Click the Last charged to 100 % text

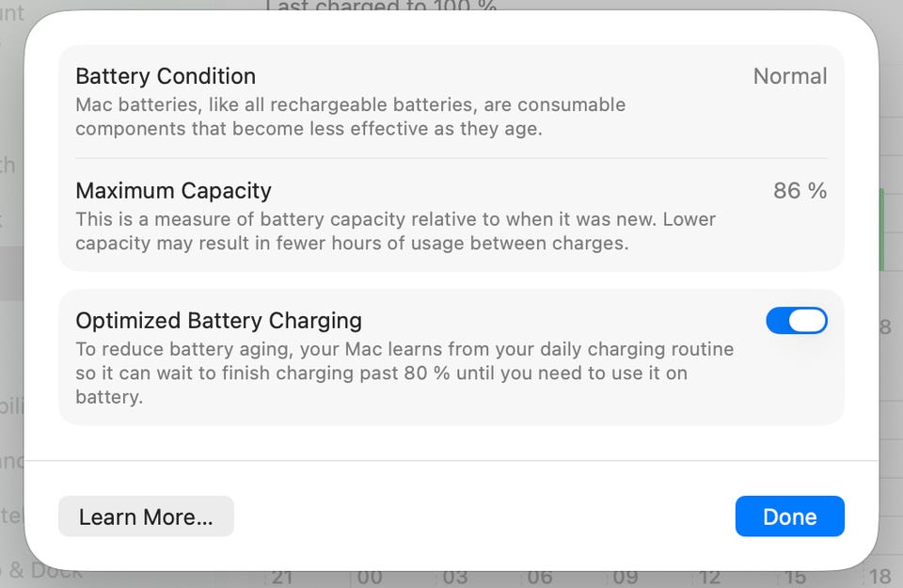click(x=381, y=6)
